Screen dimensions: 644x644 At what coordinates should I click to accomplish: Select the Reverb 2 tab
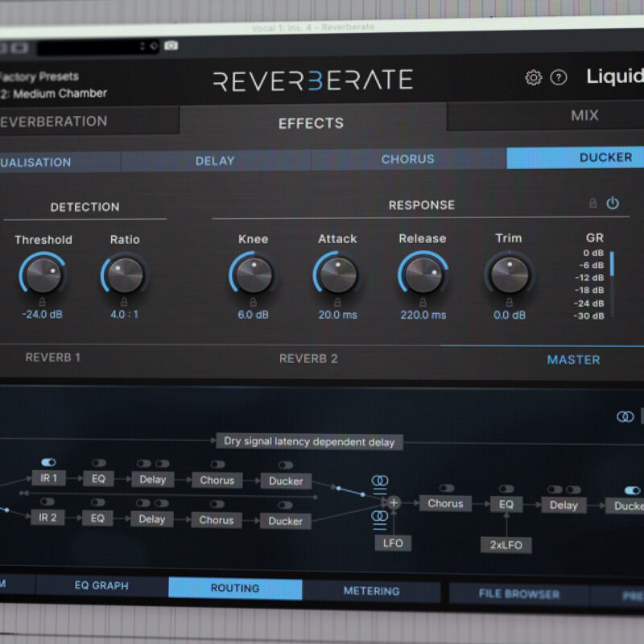[x=308, y=358]
